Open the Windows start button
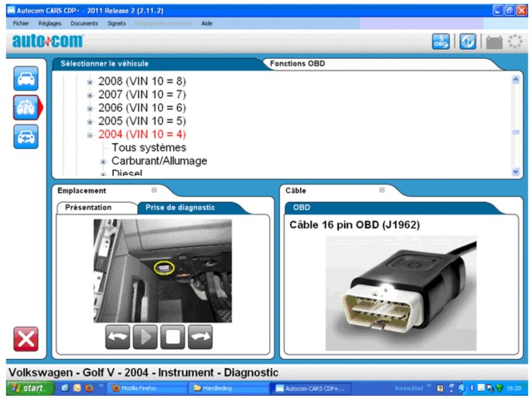This screenshot has width=532, height=399. pyautogui.click(x=30, y=388)
